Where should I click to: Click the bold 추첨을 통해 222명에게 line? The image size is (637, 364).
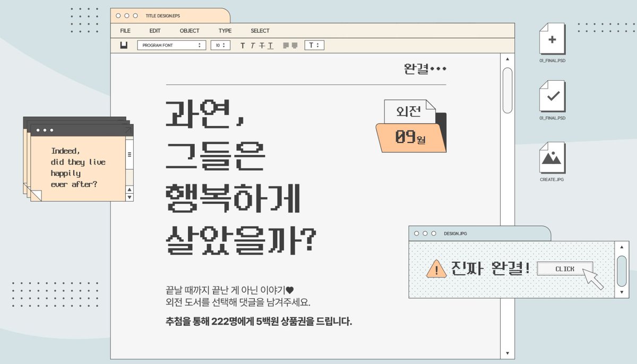(259, 322)
